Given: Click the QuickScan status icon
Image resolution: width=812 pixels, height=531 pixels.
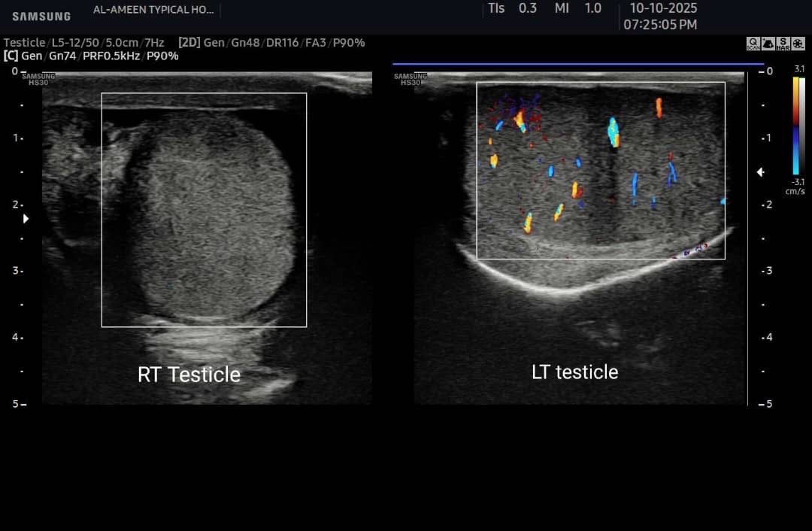Looking at the screenshot, I should click(x=753, y=44).
